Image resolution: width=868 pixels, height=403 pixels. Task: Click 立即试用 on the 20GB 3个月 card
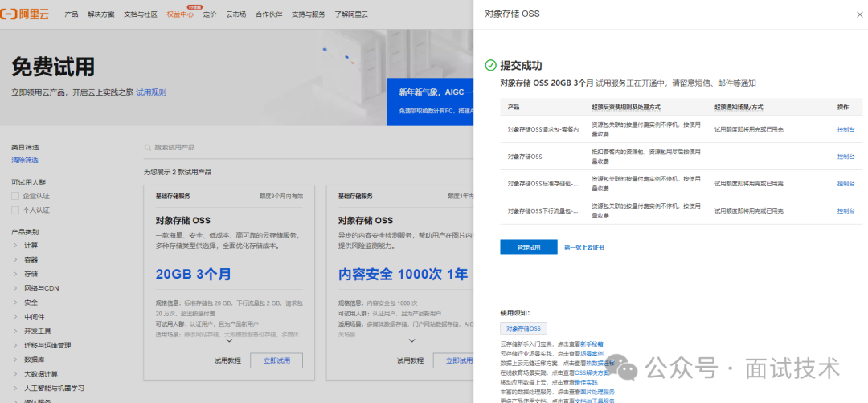[276, 361]
